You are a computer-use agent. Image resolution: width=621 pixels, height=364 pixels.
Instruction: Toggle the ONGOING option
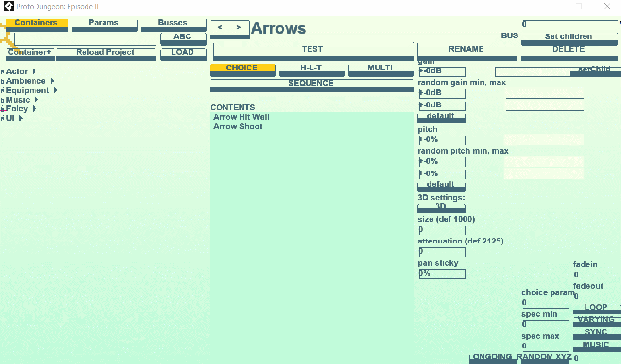493,359
